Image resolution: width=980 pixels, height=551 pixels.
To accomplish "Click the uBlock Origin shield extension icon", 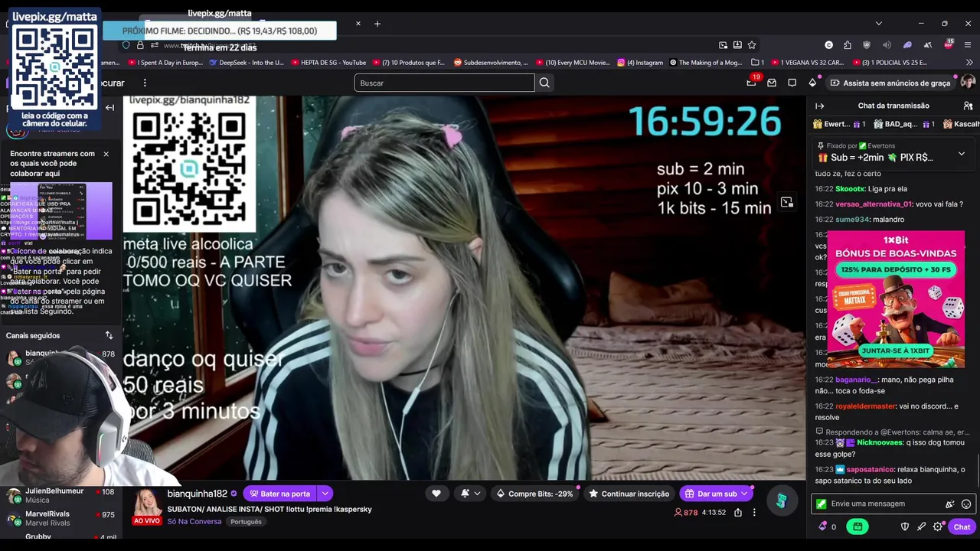I will [867, 45].
